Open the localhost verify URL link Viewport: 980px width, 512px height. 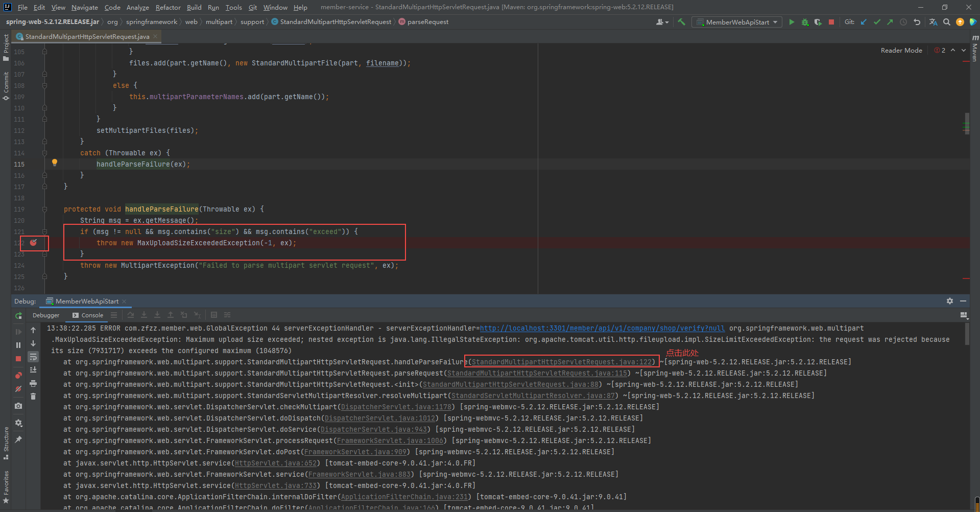[603, 328]
